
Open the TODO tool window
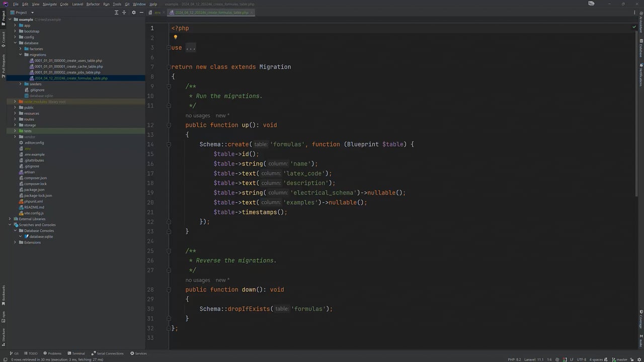coord(31,353)
